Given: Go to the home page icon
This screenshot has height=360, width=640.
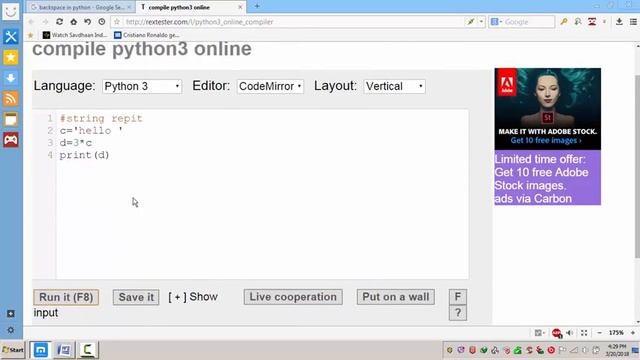Looking at the screenshot, I should [73, 22].
